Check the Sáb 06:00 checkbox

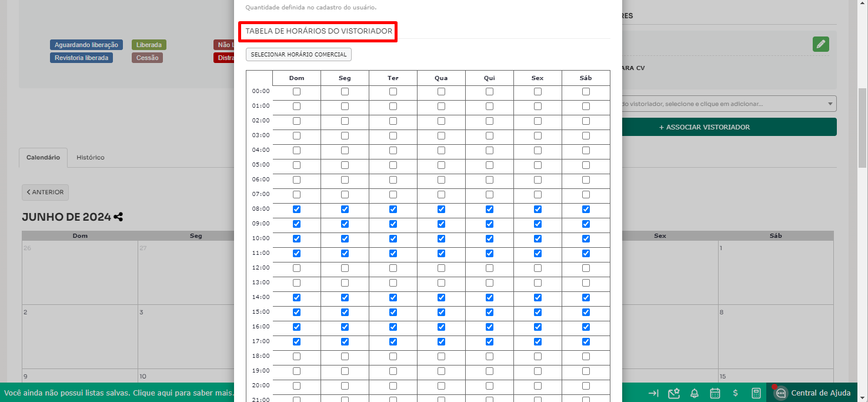(x=586, y=180)
